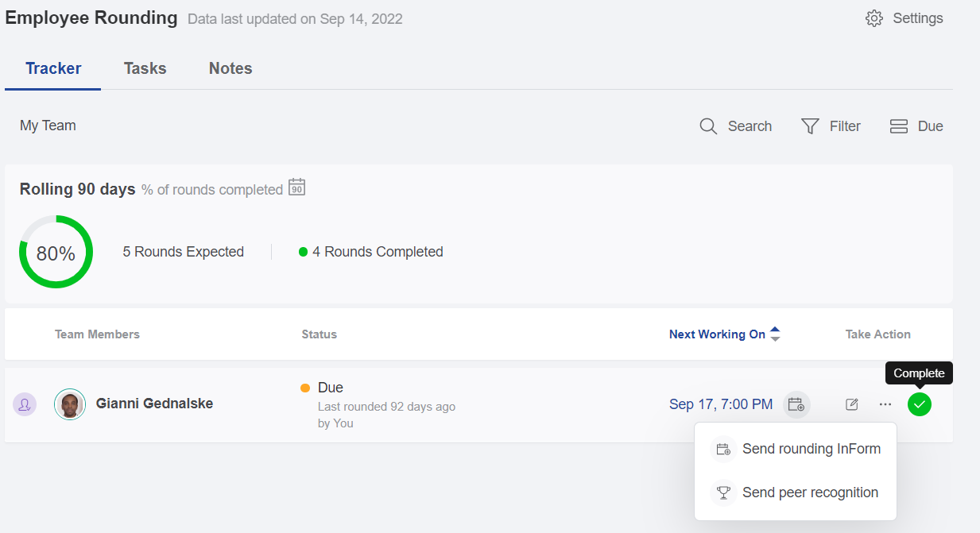This screenshot has height=533, width=980.
Task: Open the Notes tab
Action: (x=230, y=68)
